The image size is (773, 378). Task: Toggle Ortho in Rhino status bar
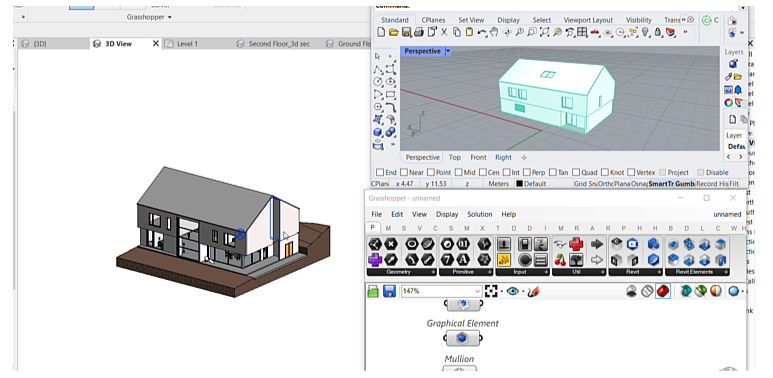pyautogui.click(x=606, y=184)
